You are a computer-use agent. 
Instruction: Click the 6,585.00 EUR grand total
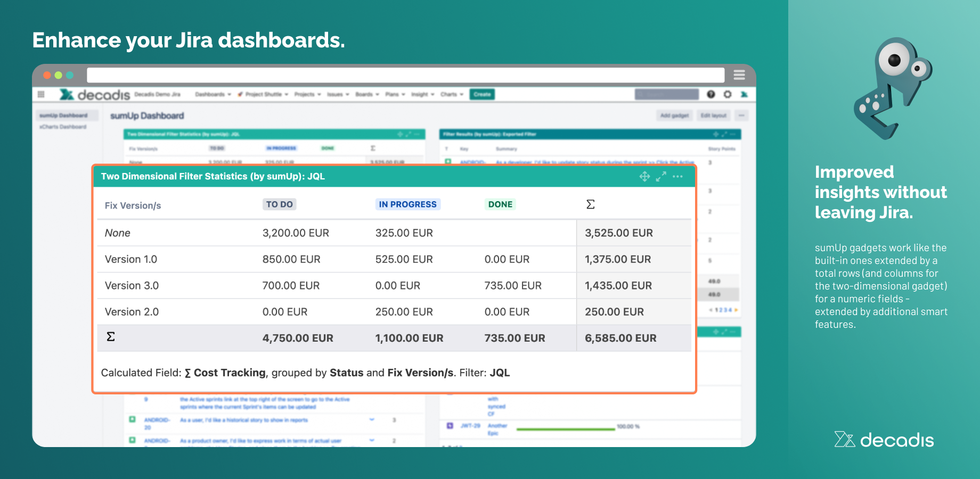coord(620,338)
